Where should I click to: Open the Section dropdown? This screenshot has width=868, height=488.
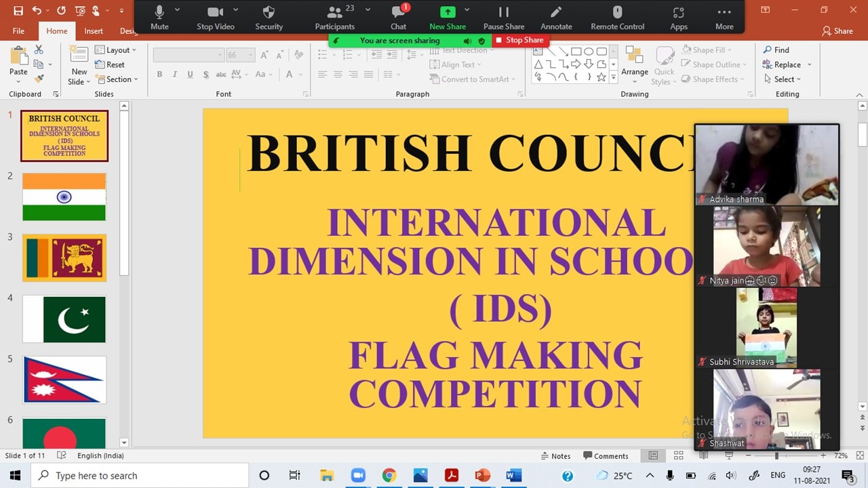click(116, 79)
